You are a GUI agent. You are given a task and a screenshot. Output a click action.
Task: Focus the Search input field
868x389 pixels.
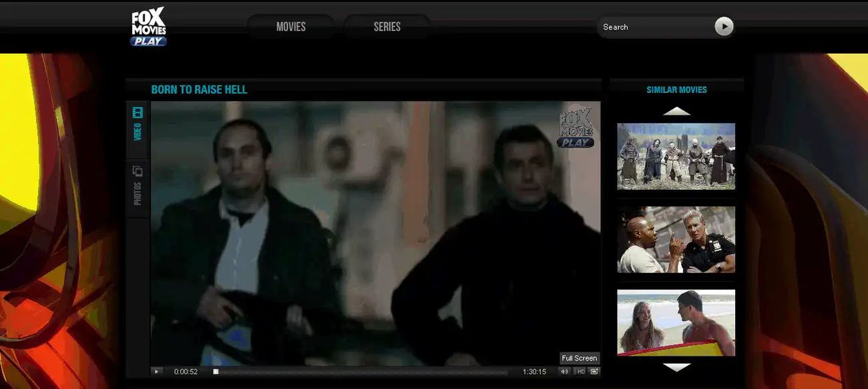656,27
